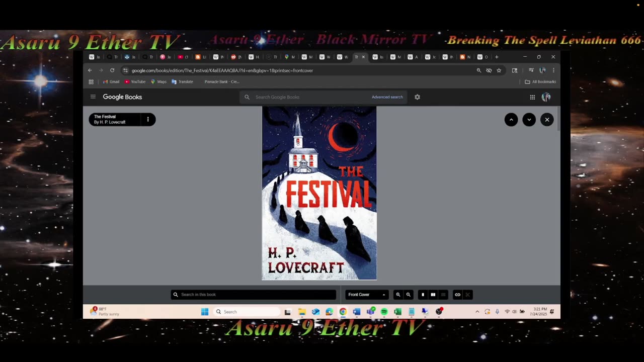644x362 pixels.
Task: Open a new browser tab
Action: 497,57
